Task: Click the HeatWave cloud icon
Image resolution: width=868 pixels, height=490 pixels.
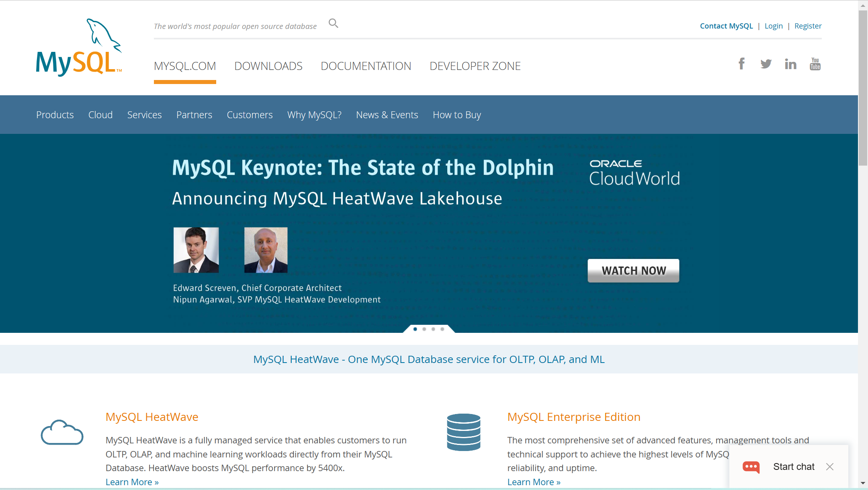Action: tap(62, 433)
